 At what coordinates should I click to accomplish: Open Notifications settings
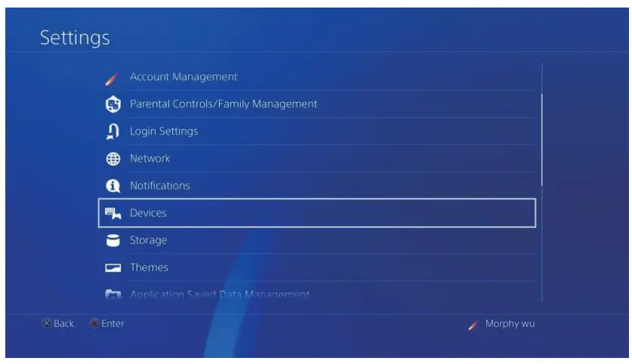[x=316, y=186]
